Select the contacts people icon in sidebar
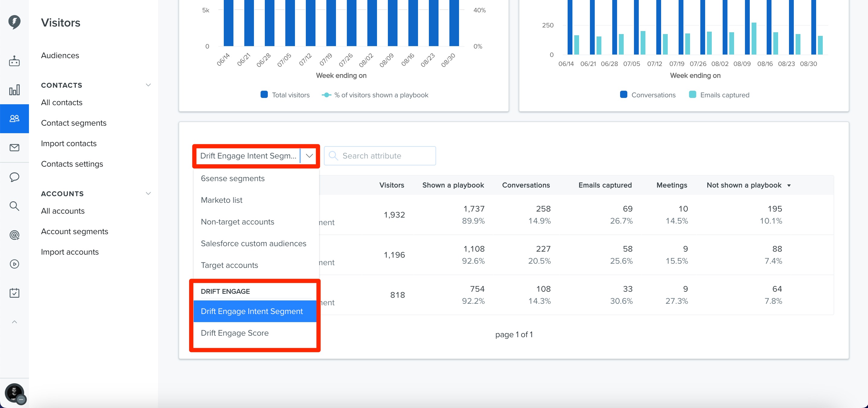 coord(14,118)
